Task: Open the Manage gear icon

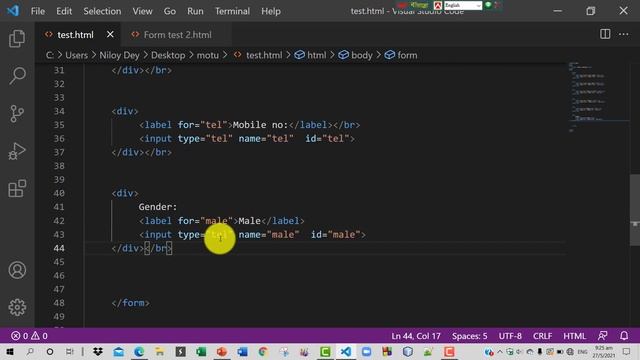Action: pos(17,307)
